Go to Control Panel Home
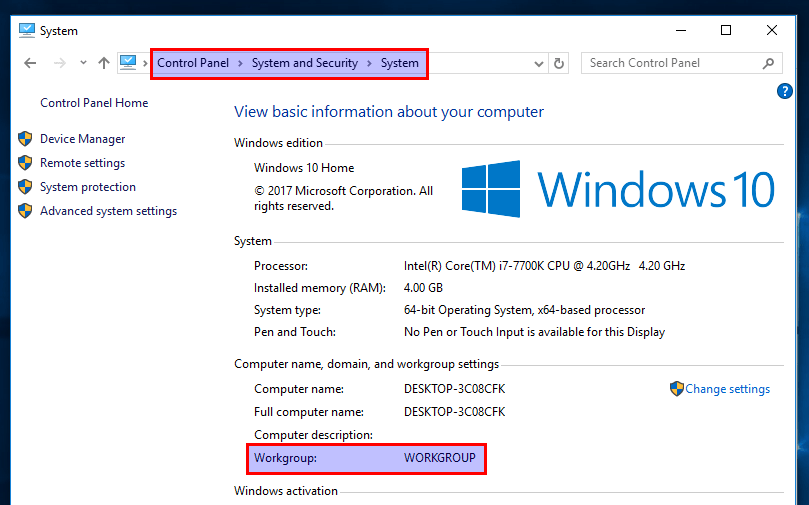809x505 pixels. 94,103
